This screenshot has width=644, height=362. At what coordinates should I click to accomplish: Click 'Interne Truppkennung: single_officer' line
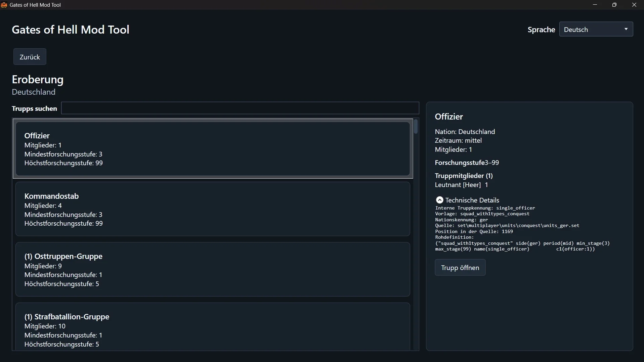coord(485,208)
